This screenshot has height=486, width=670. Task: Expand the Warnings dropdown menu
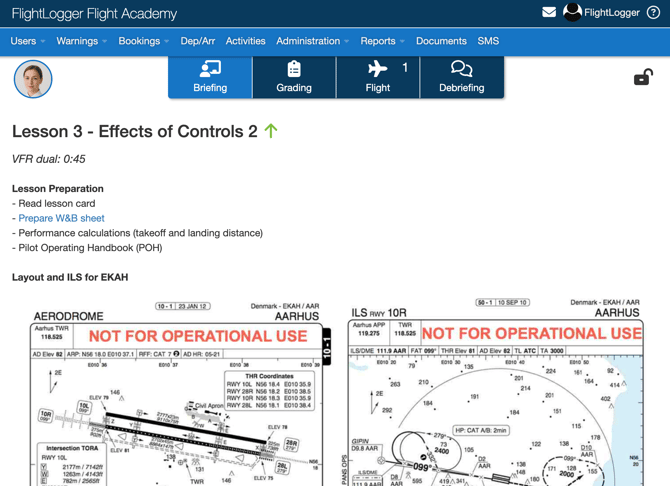pyautogui.click(x=82, y=41)
